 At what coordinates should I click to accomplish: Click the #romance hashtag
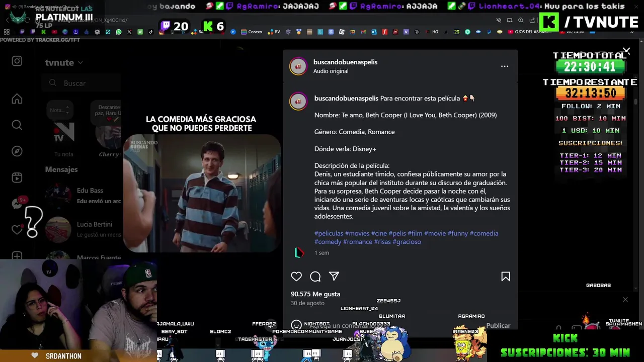(x=358, y=242)
